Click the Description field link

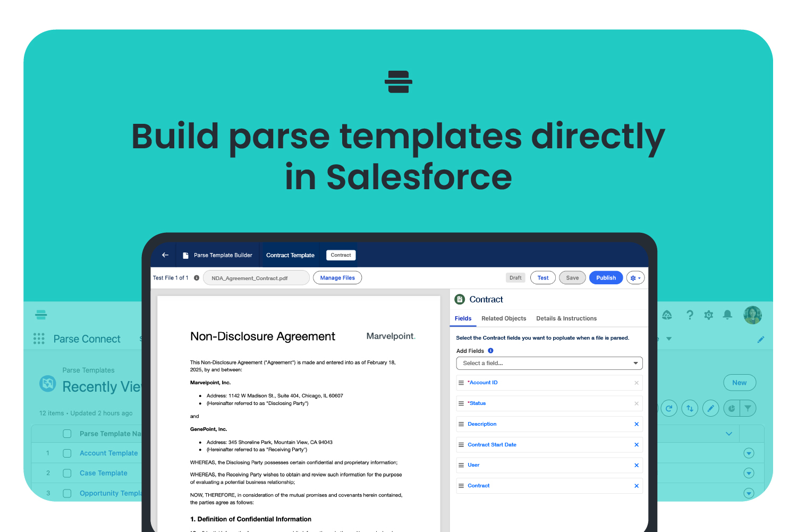[x=482, y=424]
